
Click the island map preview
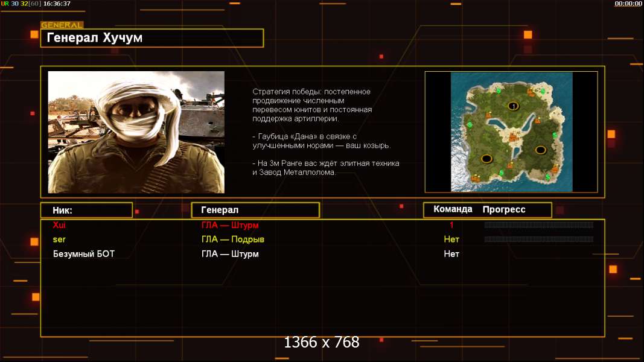pos(511,132)
